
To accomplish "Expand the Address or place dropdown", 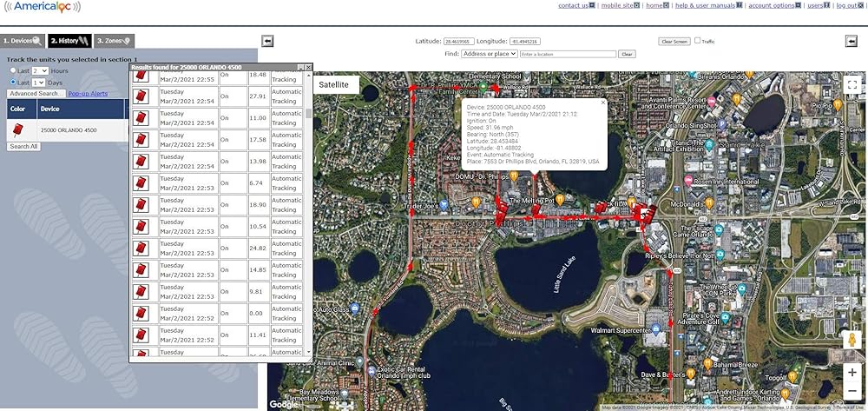I will 489,54.
